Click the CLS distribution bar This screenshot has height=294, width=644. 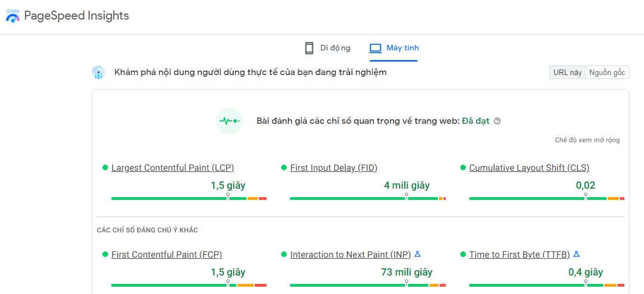coord(547,199)
